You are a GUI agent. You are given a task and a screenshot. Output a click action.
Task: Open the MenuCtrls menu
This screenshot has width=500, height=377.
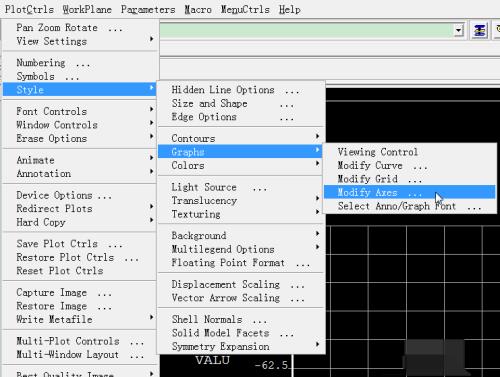[245, 9]
